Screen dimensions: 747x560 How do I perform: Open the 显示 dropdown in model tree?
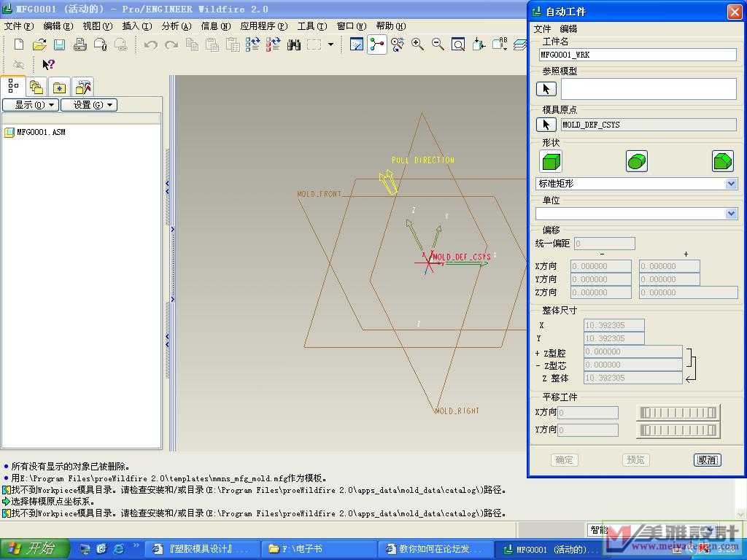(30, 105)
